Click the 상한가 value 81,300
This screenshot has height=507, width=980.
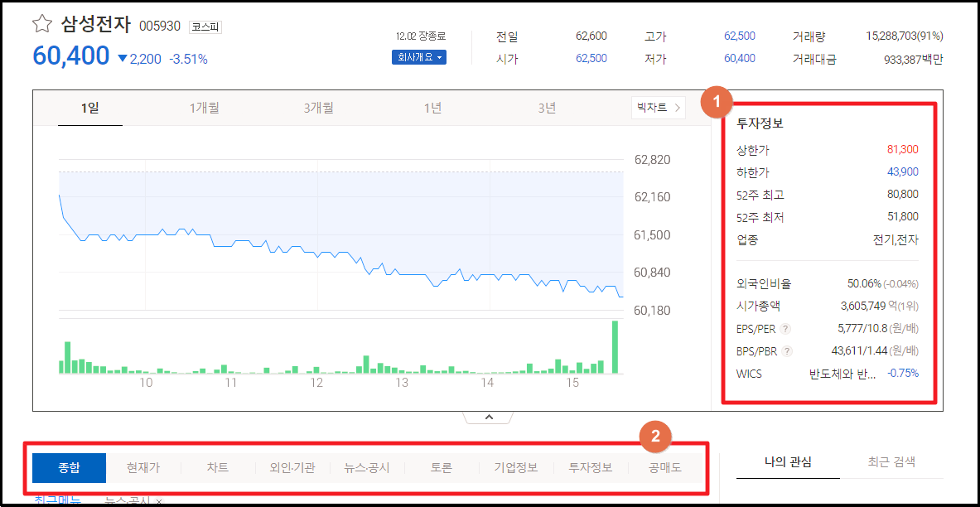coord(902,149)
